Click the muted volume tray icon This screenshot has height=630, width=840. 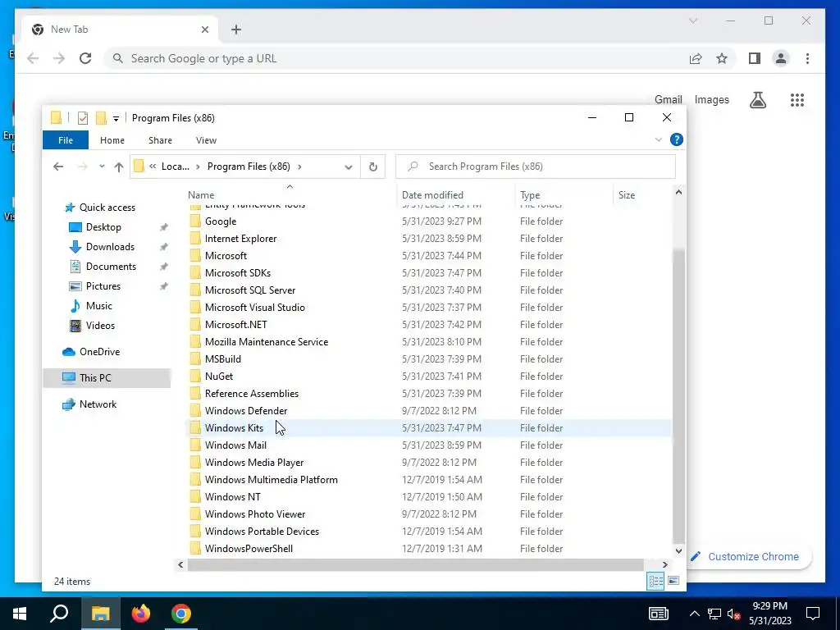click(733, 614)
